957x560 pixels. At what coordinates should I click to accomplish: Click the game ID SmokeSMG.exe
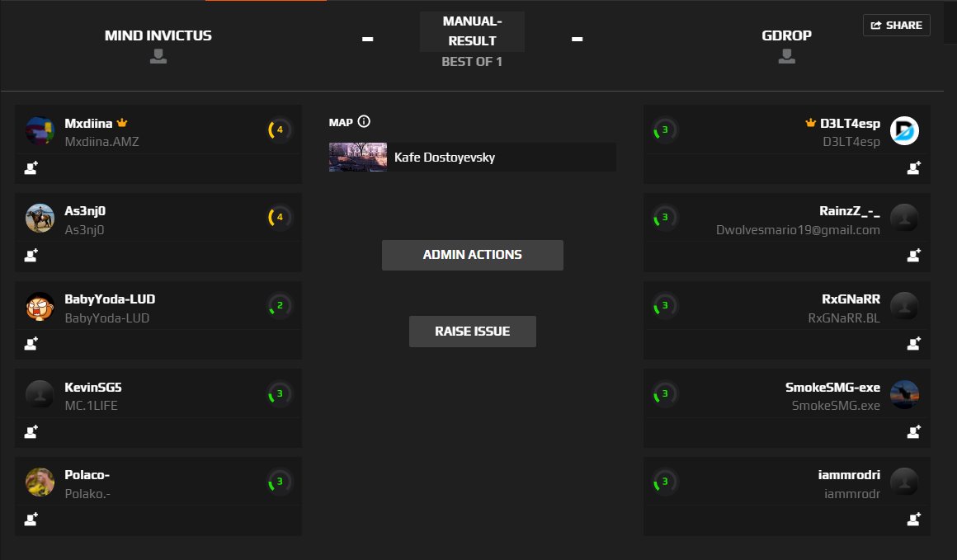[836, 406]
